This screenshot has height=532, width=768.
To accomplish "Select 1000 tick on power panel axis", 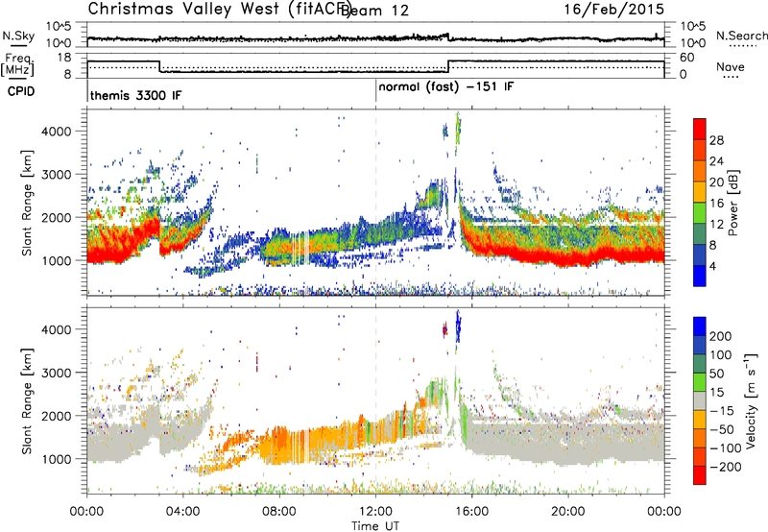I will 56,260.
